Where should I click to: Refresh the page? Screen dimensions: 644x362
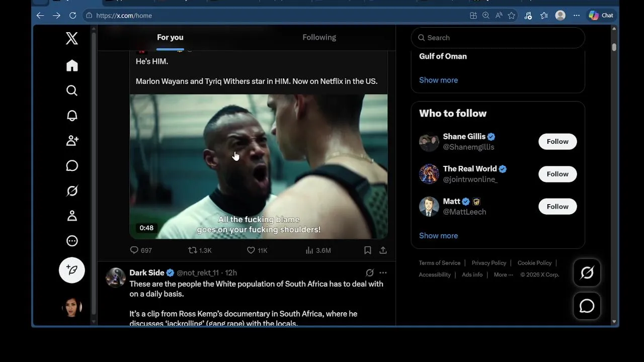[x=72, y=16]
